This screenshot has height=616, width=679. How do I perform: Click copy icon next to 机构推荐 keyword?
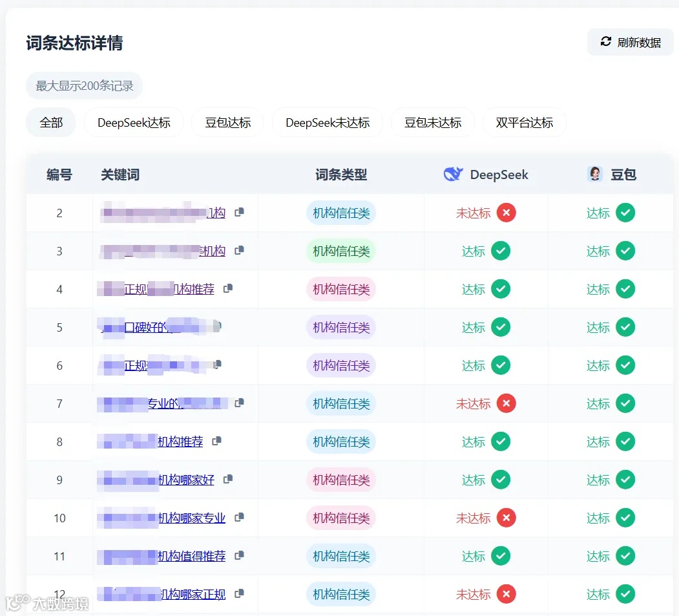(216, 441)
